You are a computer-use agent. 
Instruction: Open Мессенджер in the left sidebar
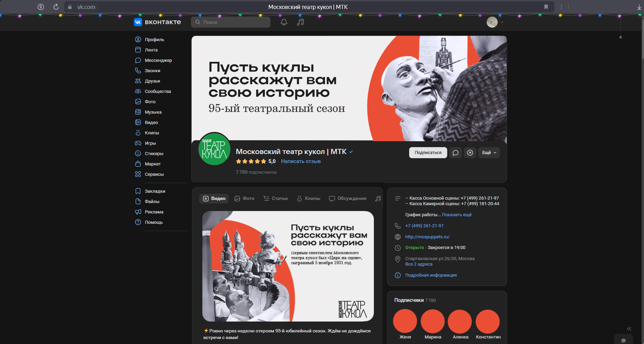coord(158,60)
